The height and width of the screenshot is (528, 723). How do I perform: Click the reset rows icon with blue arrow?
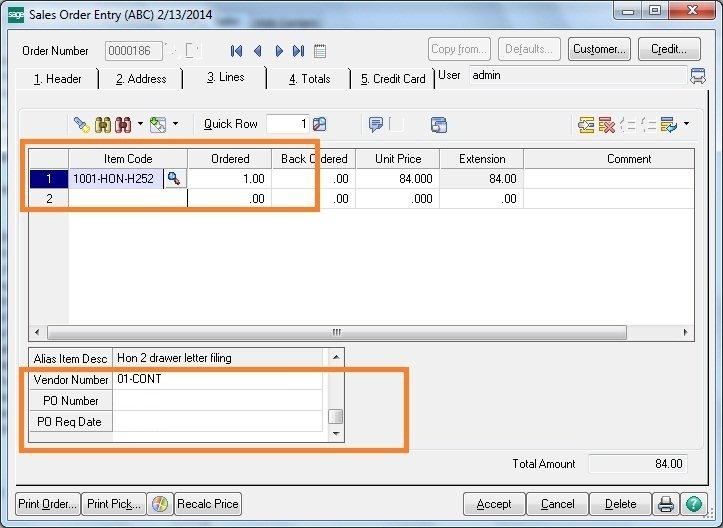(669, 125)
